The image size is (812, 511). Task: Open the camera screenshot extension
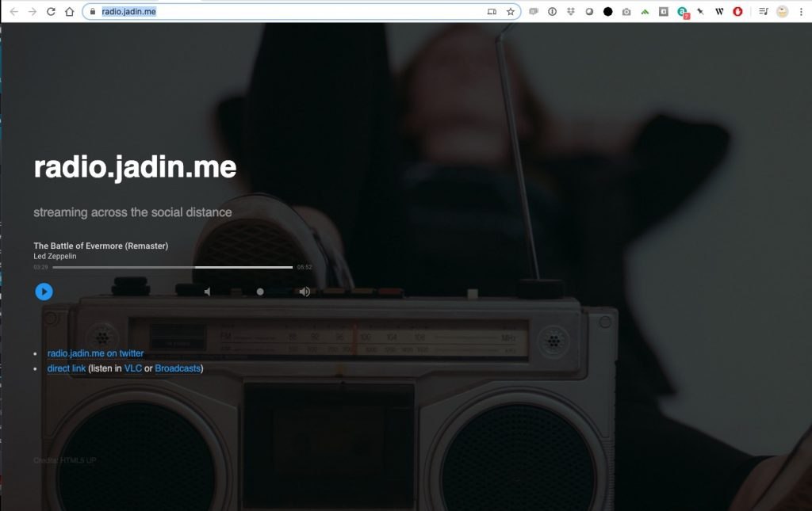626,11
